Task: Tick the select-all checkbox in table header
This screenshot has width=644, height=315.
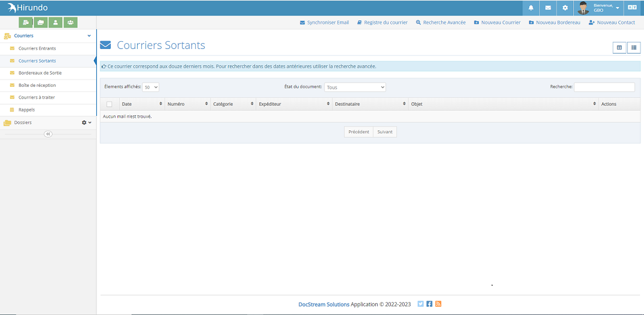Action: (x=109, y=104)
